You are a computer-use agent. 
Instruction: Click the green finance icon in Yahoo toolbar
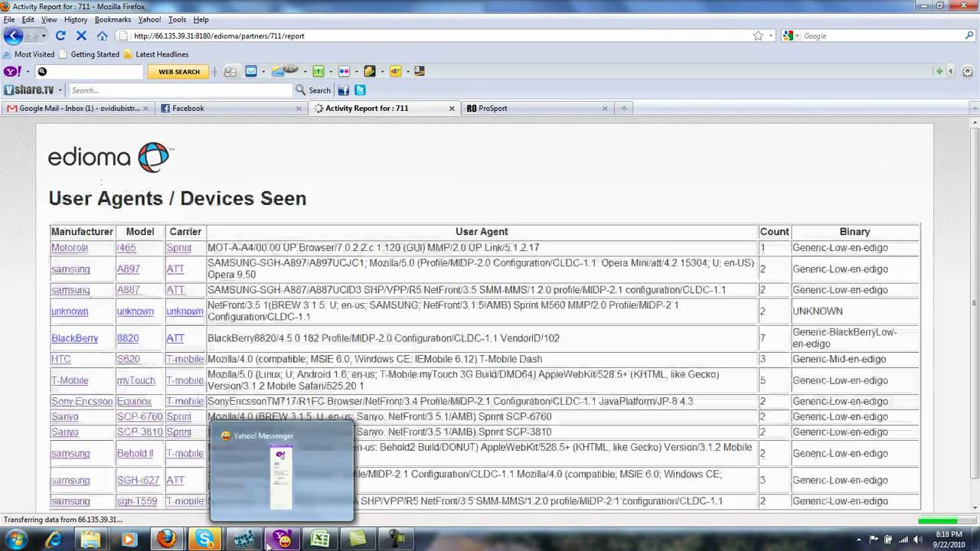coord(318,71)
